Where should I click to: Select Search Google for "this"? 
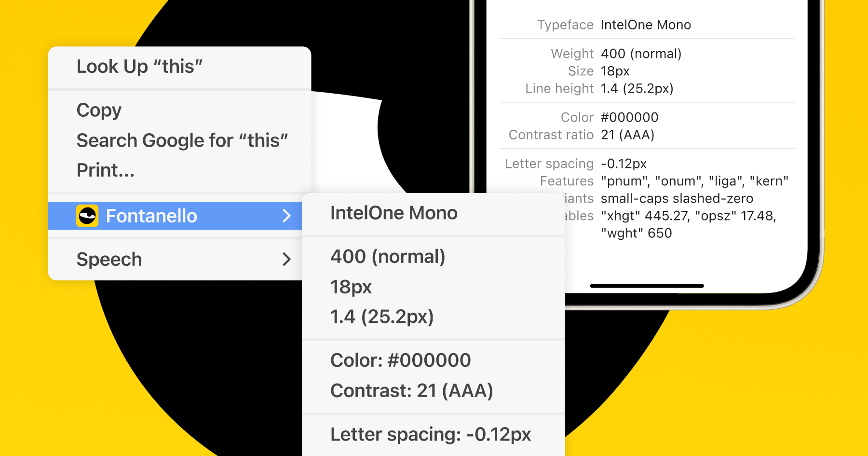(183, 140)
